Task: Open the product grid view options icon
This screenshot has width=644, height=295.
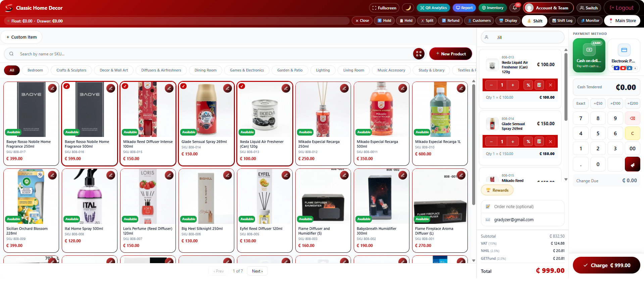Action: coord(419,54)
